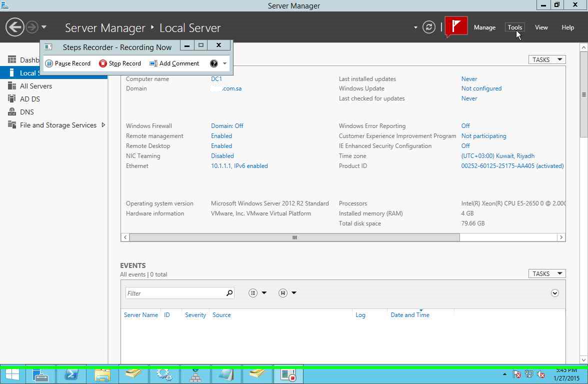Refresh Server Manager using the refresh icon
Image resolution: width=588 pixels, height=384 pixels.
(428, 27)
